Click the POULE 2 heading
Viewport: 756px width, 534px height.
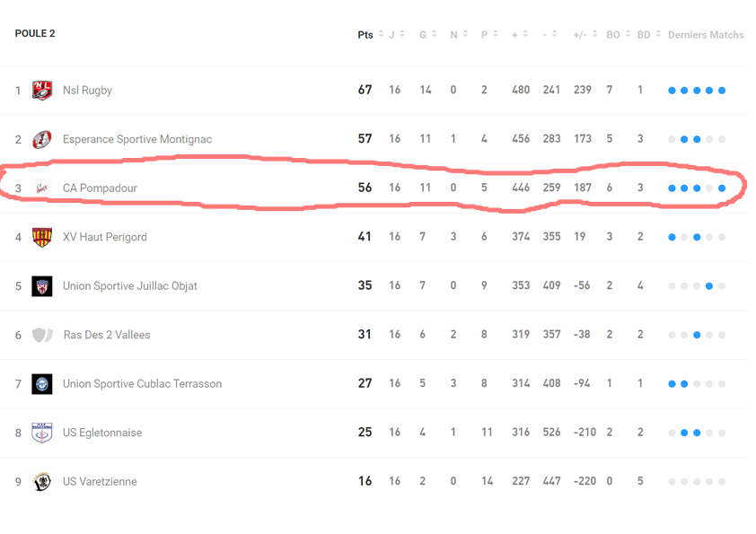coord(35,34)
